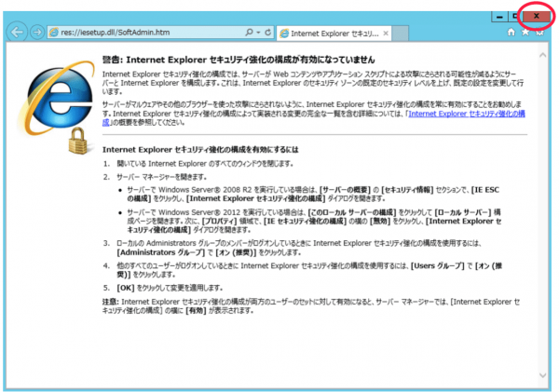Open the address bar dropdown arrow
This screenshot has height=392, width=559.
[258, 33]
